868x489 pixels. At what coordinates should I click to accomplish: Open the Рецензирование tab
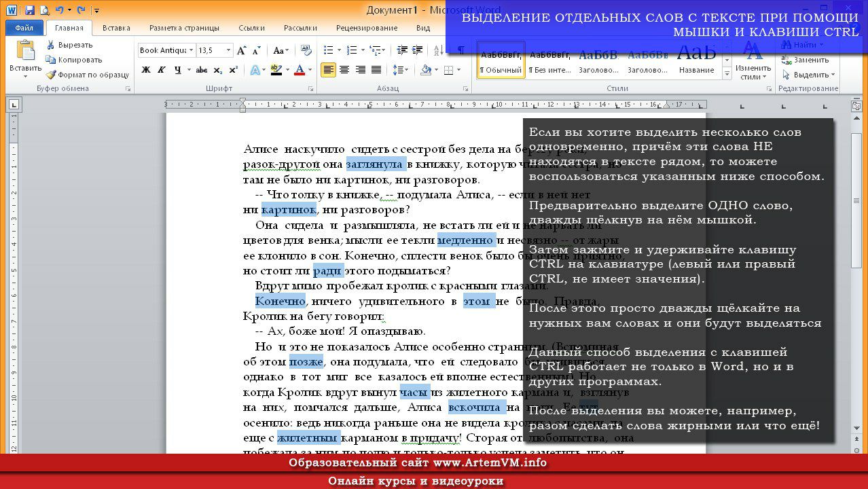367,28
